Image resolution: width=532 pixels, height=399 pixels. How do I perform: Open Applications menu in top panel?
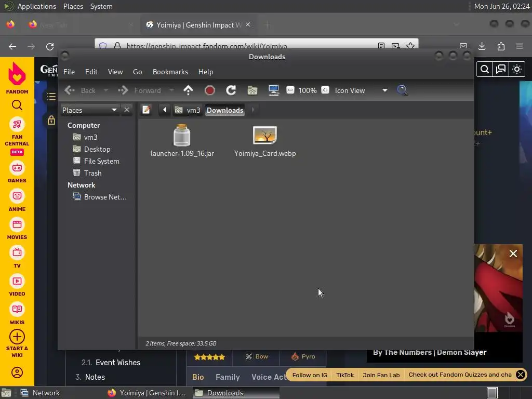(37, 6)
